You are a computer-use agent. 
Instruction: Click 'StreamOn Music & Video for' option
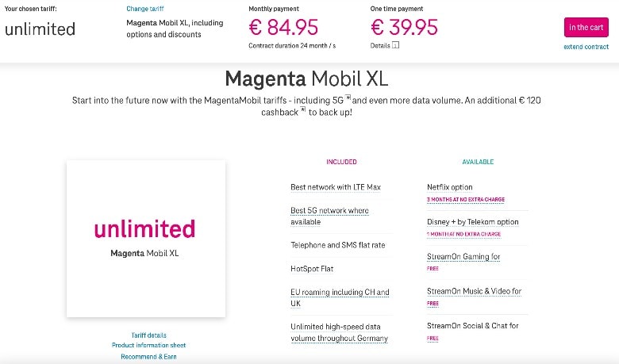[474, 291]
